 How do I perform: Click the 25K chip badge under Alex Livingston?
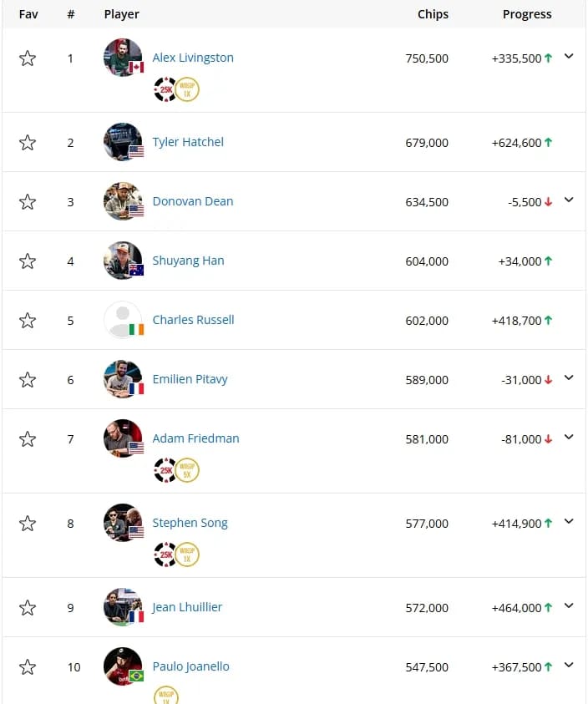pyautogui.click(x=165, y=89)
